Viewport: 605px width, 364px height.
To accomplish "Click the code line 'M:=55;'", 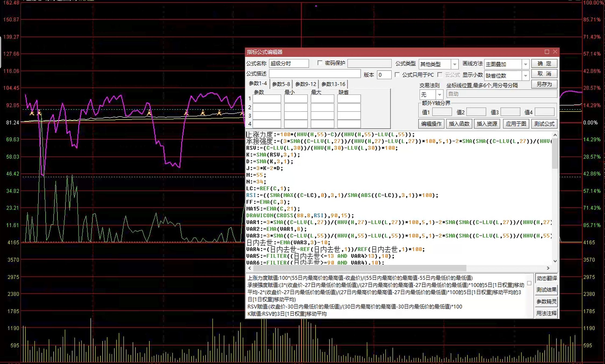I will pos(256,175).
